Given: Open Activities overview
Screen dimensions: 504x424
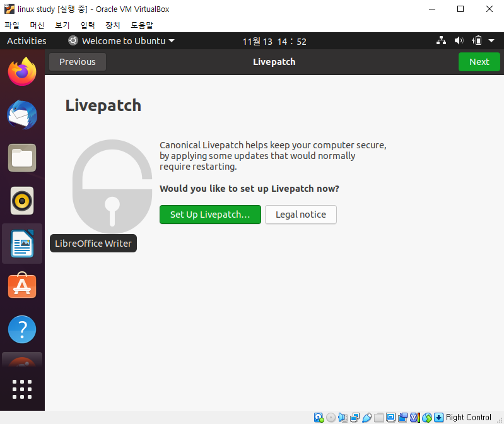Looking at the screenshot, I should [x=26, y=41].
